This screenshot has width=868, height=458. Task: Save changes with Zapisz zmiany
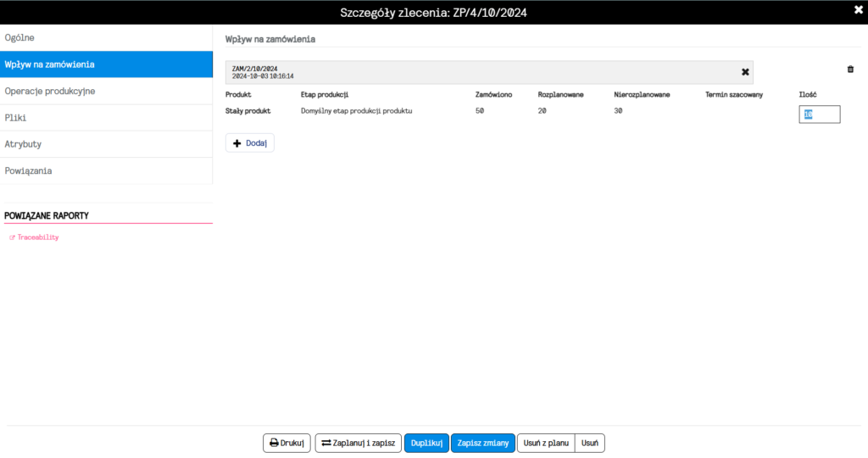click(482, 443)
